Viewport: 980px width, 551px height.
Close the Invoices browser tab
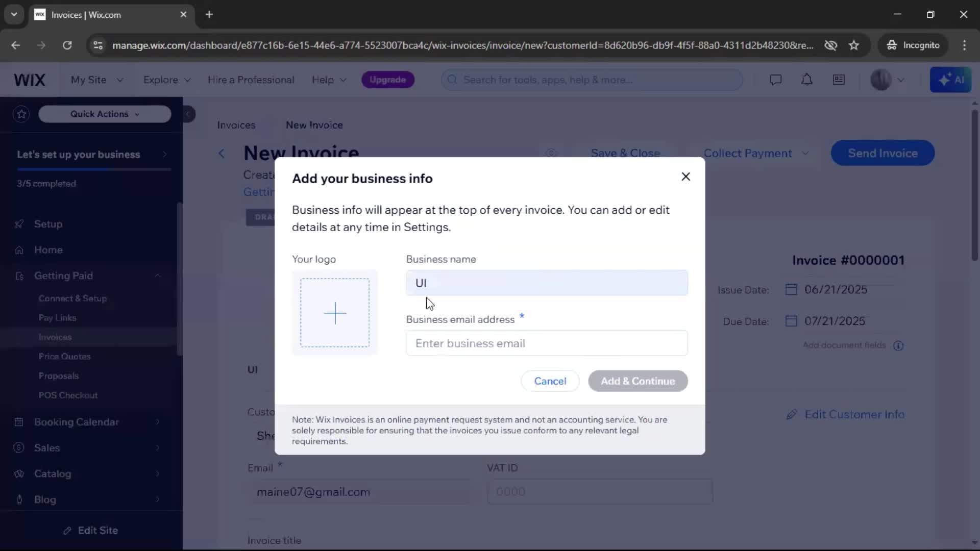point(183,15)
